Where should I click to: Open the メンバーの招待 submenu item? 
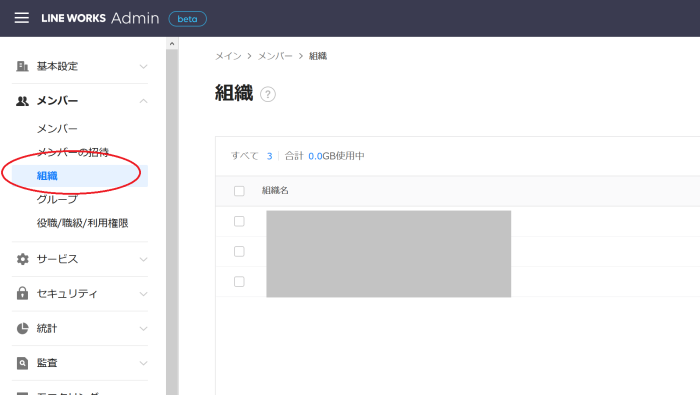pyautogui.click(x=73, y=152)
